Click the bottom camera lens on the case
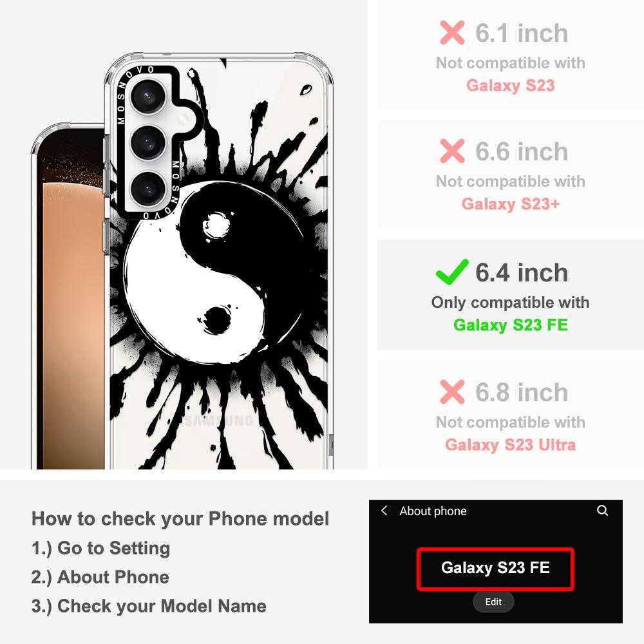 click(x=148, y=189)
